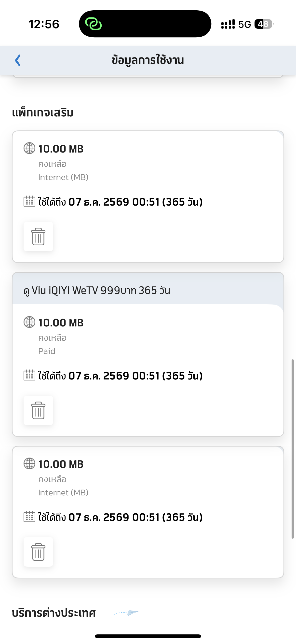Screen dimensions: 296x644
Task: Tap the trash icon in Viu iQIYI WeTV card
Action: [38, 410]
